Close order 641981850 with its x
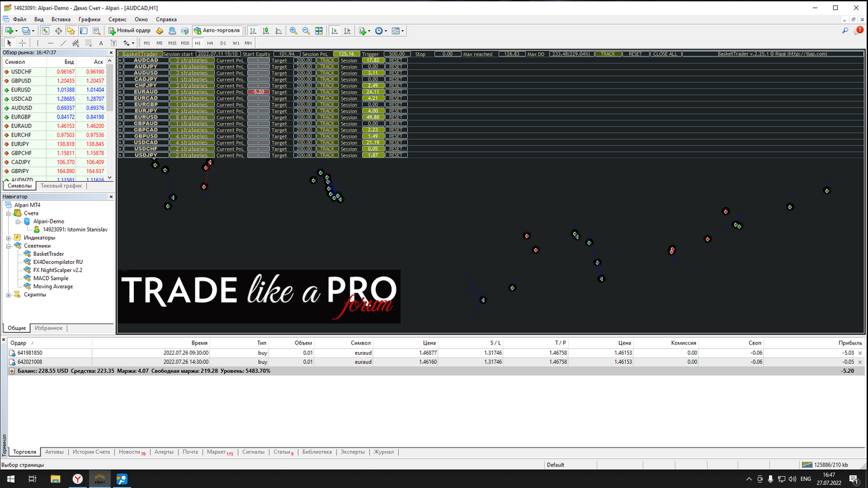Image resolution: width=868 pixels, height=488 pixels. (860, 353)
